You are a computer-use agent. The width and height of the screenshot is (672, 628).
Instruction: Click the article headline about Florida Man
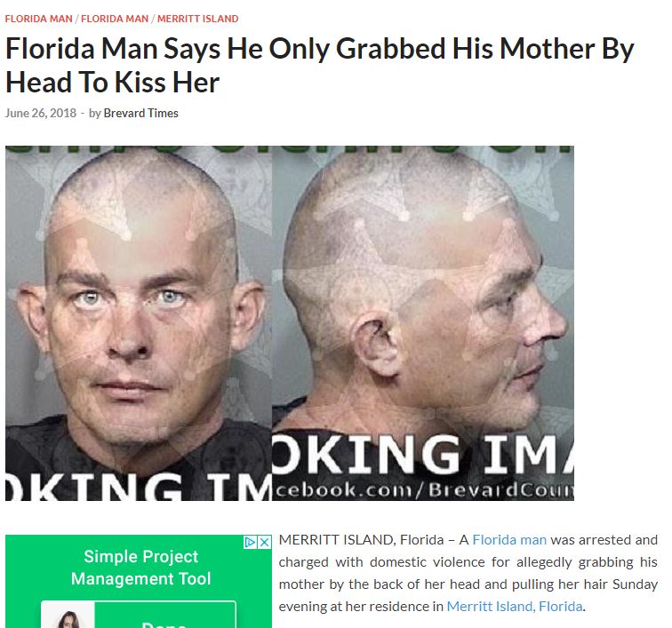click(x=319, y=65)
